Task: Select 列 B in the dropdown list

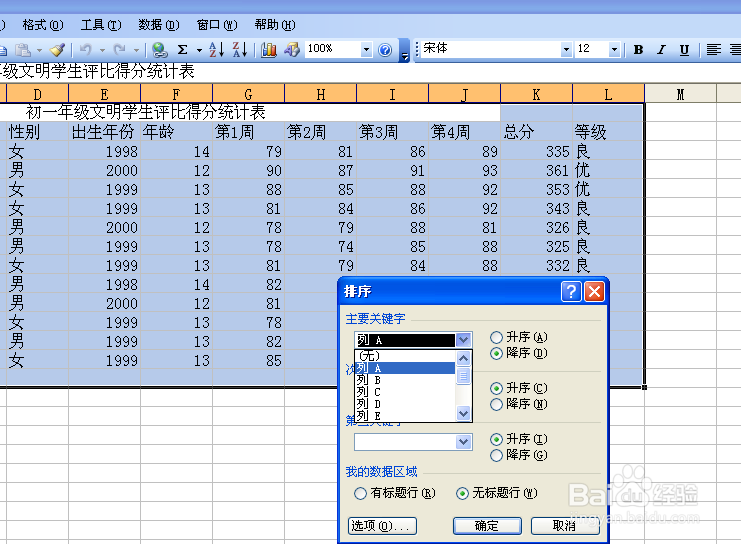Action: point(405,380)
